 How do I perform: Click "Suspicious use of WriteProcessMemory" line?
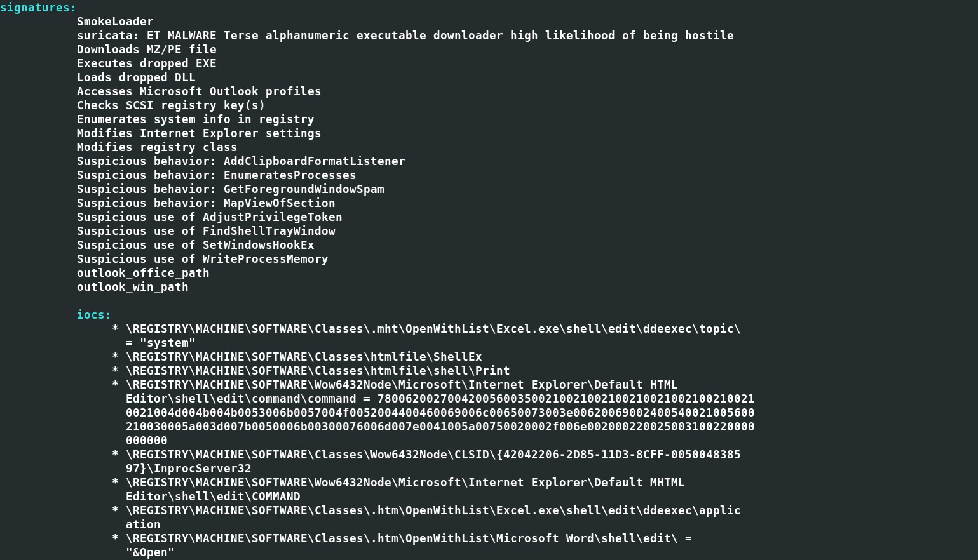[203, 259]
